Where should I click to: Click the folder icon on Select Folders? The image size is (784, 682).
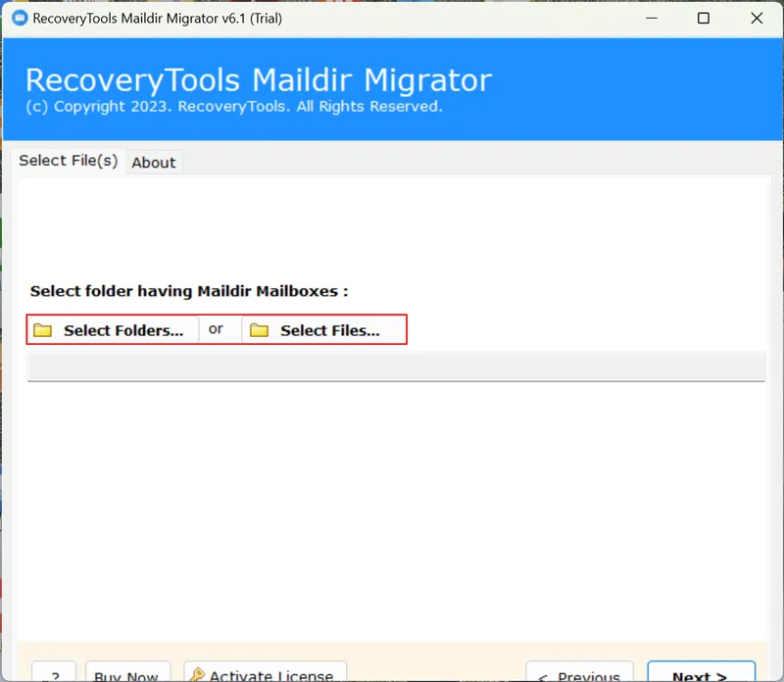pos(42,330)
